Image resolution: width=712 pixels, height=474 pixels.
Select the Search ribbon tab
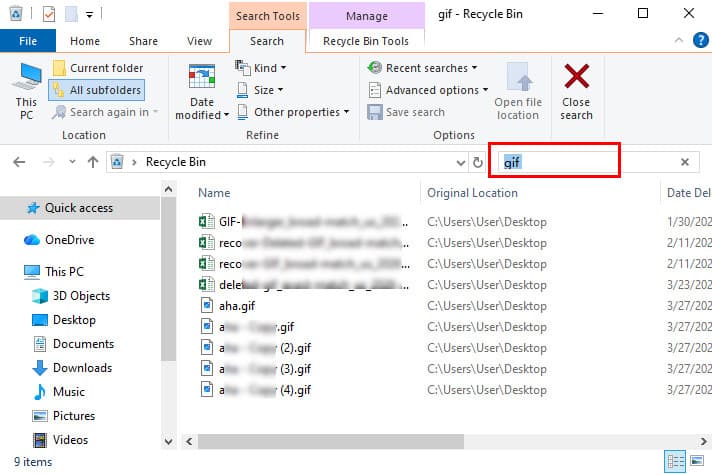tap(267, 41)
